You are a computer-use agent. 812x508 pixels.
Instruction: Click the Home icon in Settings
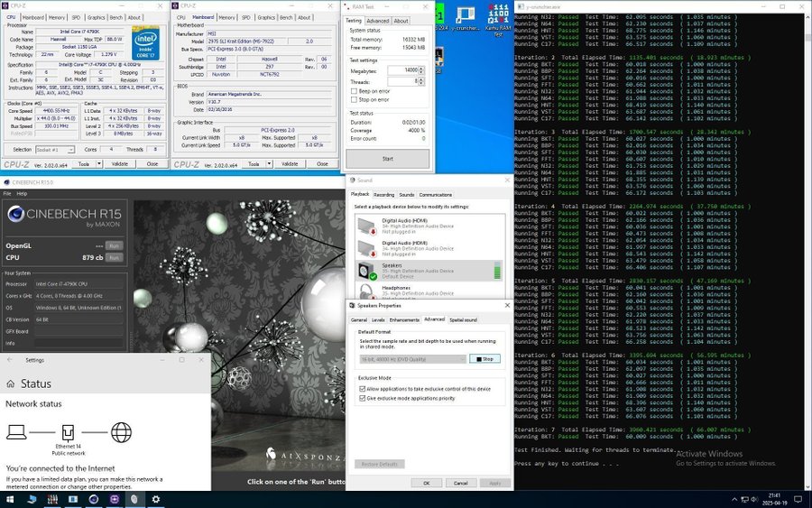[x=13, y=383]
